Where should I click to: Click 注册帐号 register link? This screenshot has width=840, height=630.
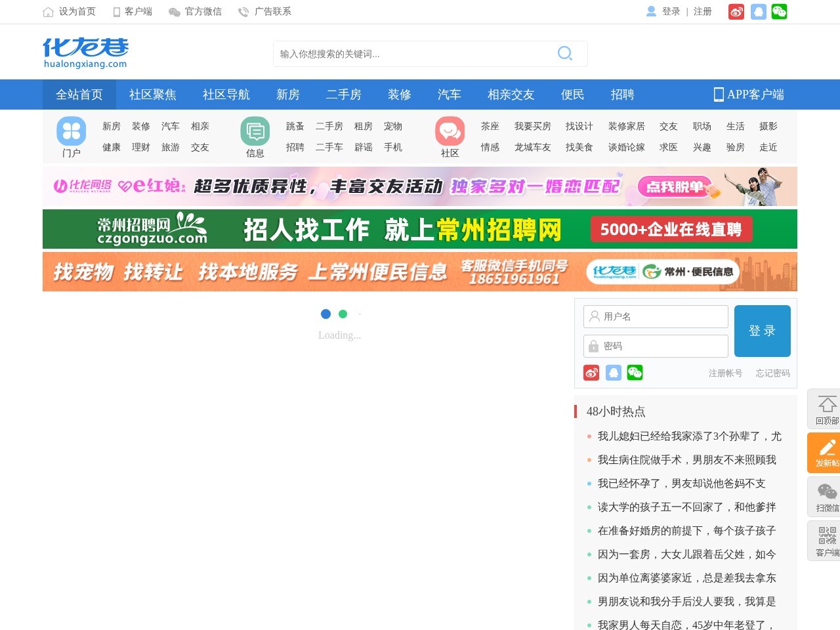pos(726,373)
